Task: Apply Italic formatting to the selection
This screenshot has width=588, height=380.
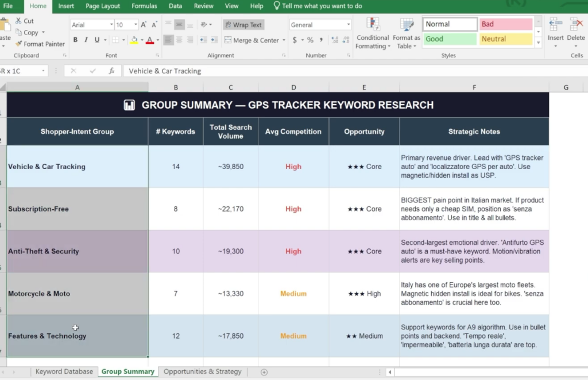Action: pyautogui.click(x=86, y=40)
